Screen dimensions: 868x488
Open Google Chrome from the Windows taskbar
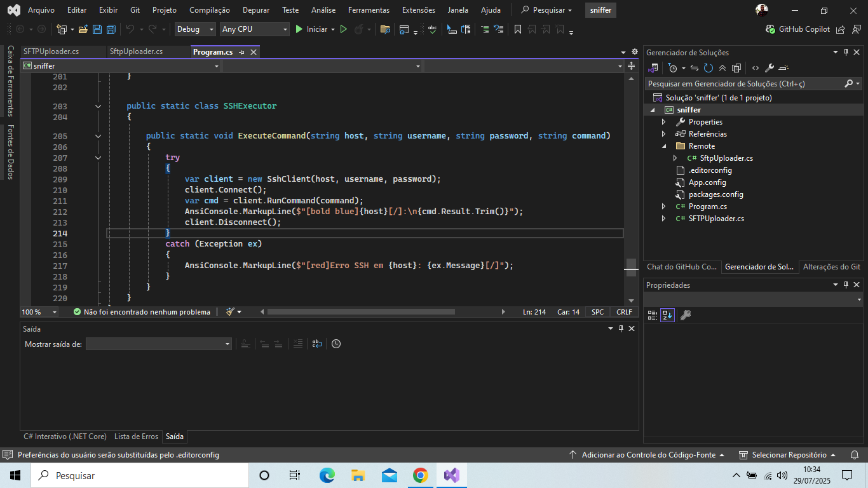[420, 475]
